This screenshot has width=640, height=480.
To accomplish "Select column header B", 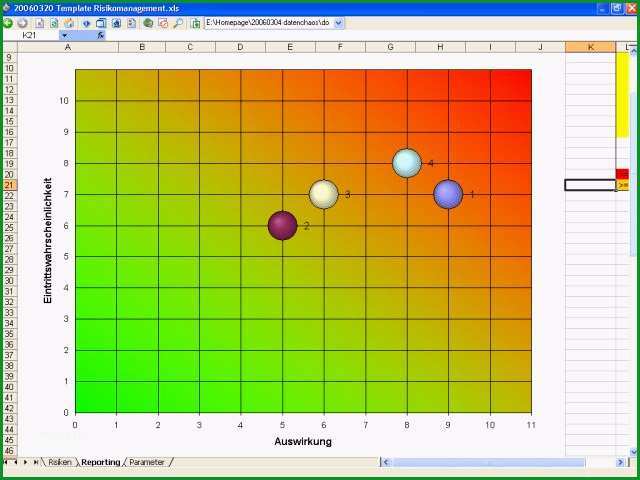I will pos(142,47).
